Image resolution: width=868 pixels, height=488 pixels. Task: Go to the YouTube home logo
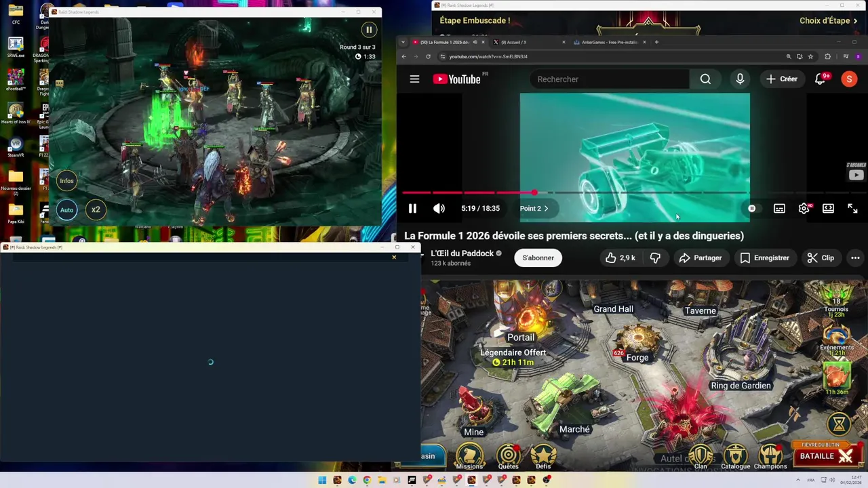pyautogui.click(x=456, y=79)
